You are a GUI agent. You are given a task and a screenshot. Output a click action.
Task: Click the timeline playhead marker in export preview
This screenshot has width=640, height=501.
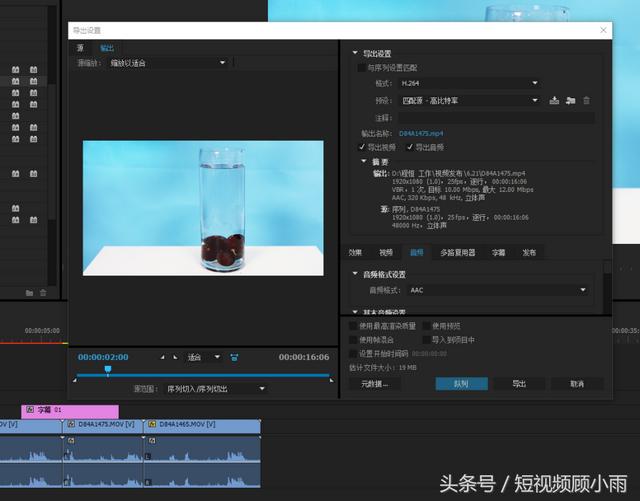click(108, 370)
